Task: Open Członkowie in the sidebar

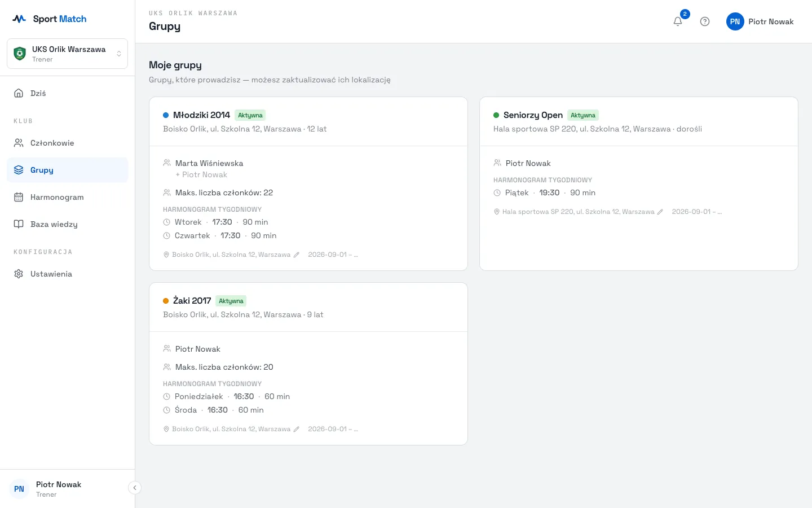Action: click(68, 143)
